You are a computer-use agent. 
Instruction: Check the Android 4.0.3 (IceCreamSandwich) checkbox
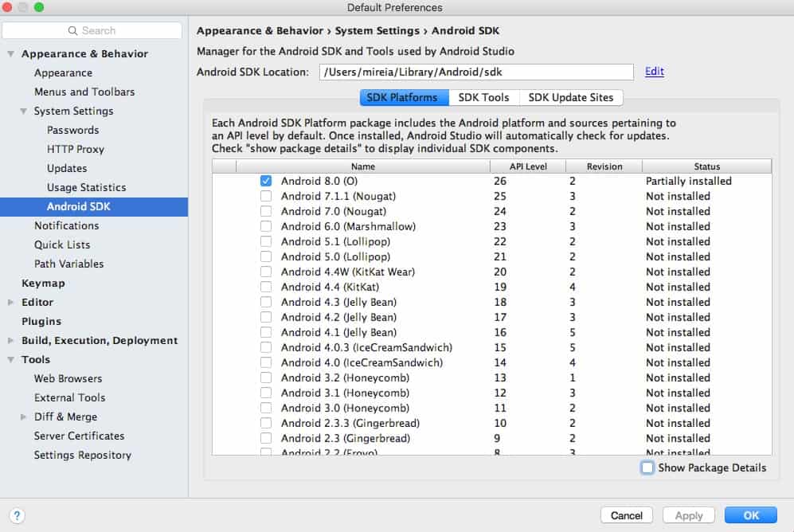click(x=266, y=347)
